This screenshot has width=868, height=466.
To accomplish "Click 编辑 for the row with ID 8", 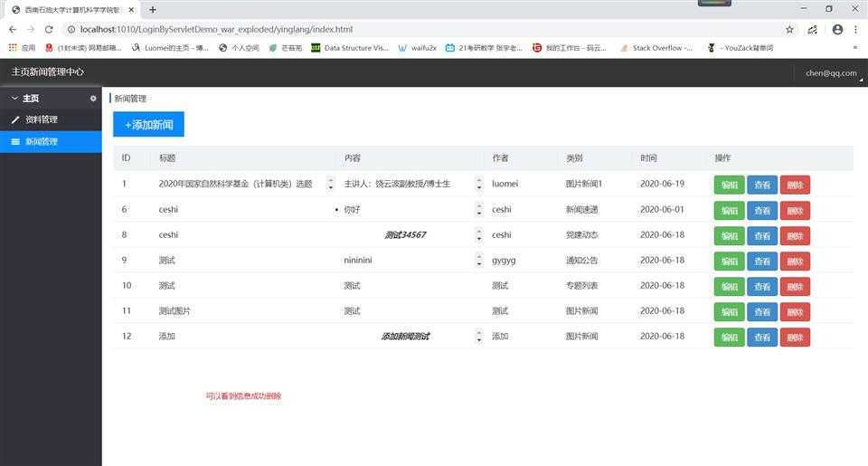I will point(729,236).
